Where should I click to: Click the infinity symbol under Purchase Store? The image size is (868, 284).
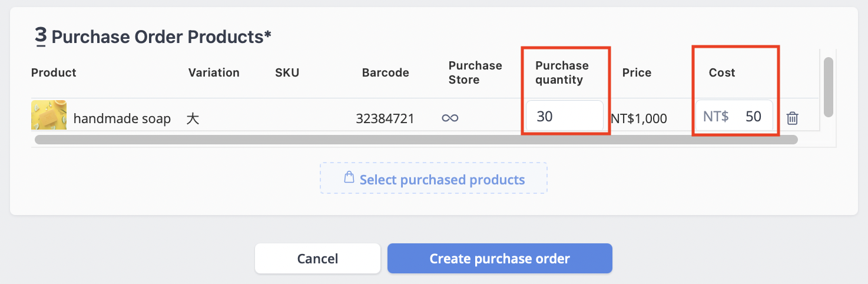click(x=450, y=118)
